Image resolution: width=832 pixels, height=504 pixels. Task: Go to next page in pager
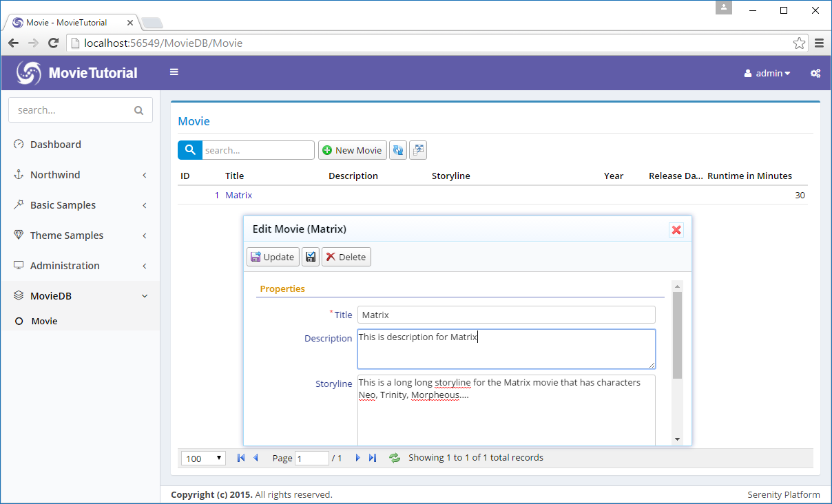pos(357,458)
